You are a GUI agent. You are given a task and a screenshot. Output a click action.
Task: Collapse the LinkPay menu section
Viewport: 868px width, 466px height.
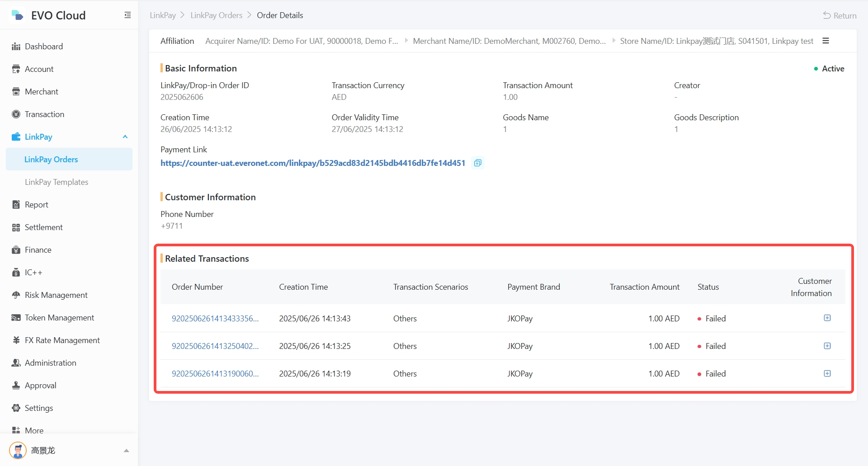(x=125, y=137)
